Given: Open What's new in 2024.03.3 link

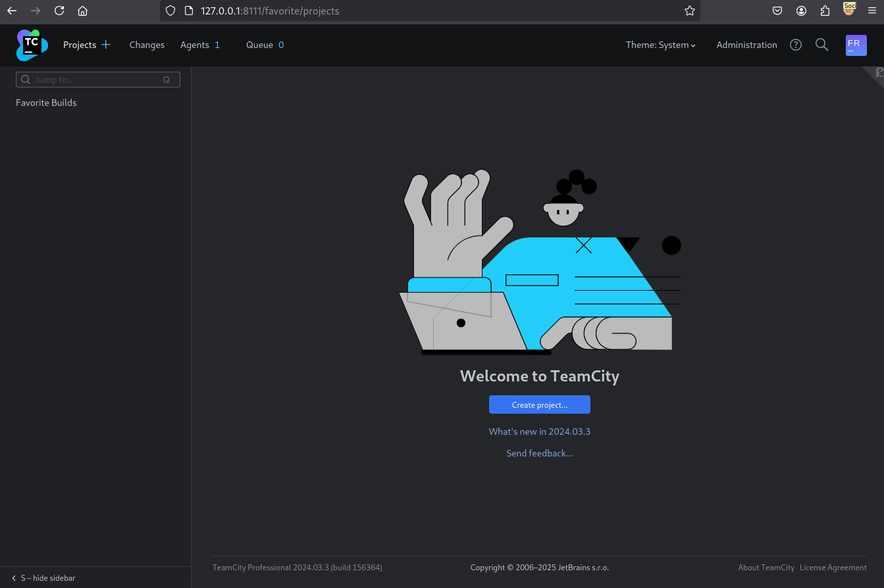Looking at the screenshot, I should 540,431.
